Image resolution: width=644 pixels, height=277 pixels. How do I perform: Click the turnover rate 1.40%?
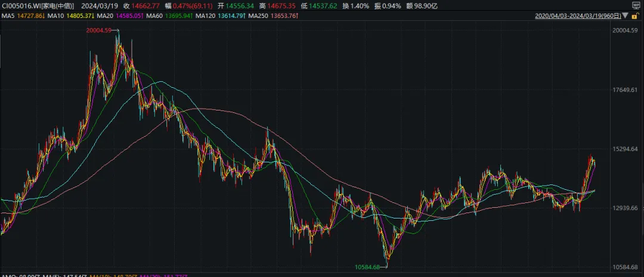point(360,6)
